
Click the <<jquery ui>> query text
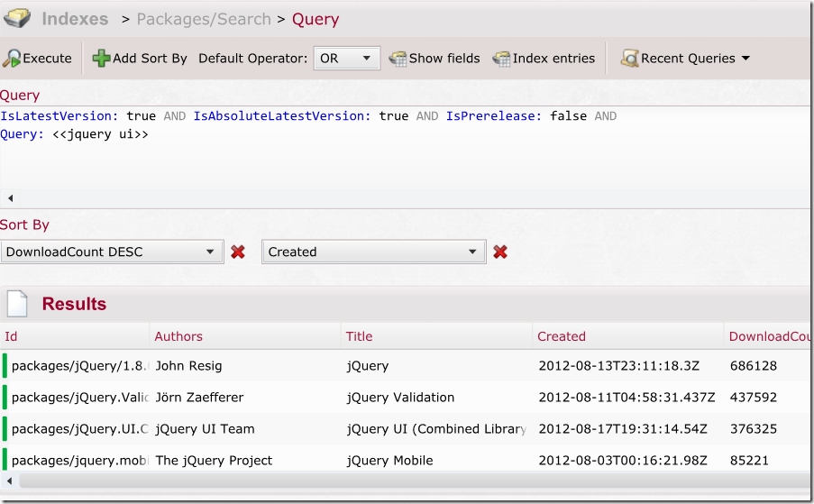(x=100, y=134)
